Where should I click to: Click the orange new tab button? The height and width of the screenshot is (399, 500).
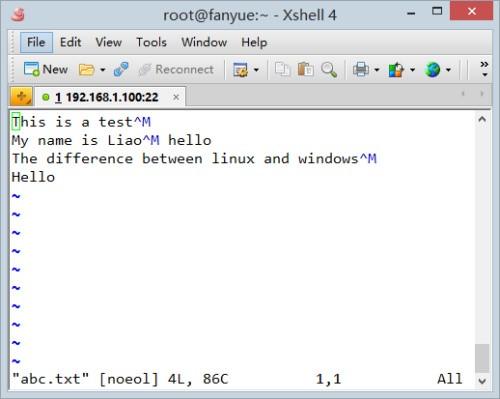(21, 97)
